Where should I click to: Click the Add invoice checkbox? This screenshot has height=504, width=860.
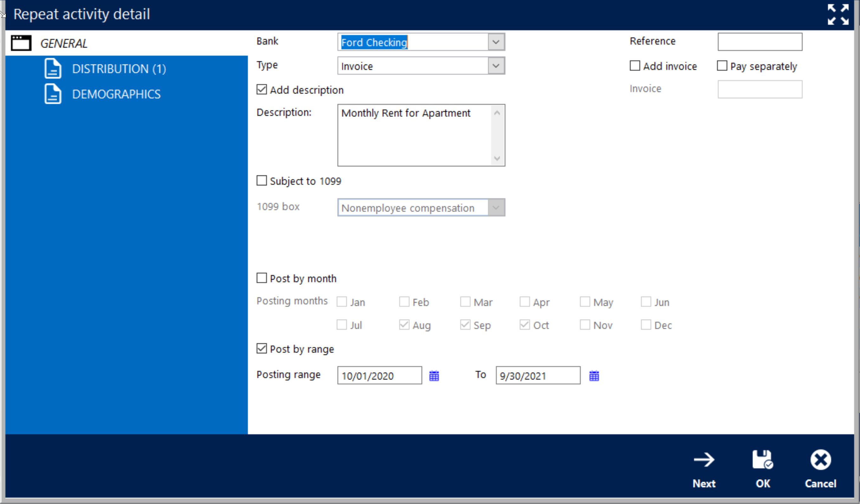click(634, 66)
